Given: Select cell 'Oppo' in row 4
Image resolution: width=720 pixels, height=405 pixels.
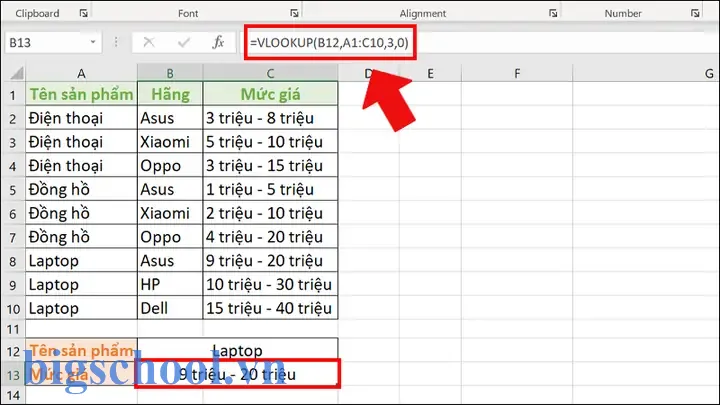Looking at the screenshot, I should 170,166.
